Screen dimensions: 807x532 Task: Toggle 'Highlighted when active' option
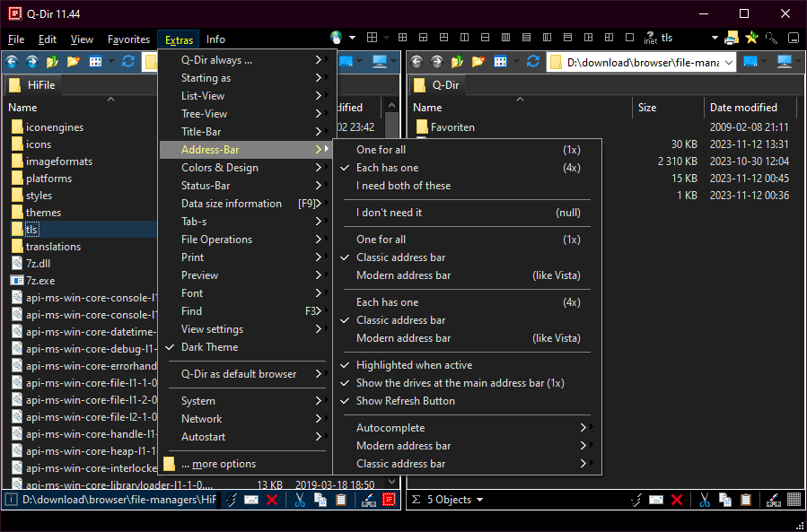coord(414,365)
